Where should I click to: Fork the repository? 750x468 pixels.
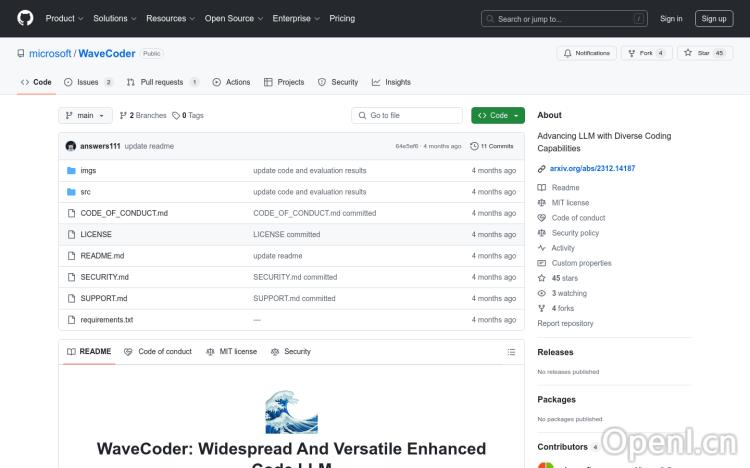tap(647, 53)
